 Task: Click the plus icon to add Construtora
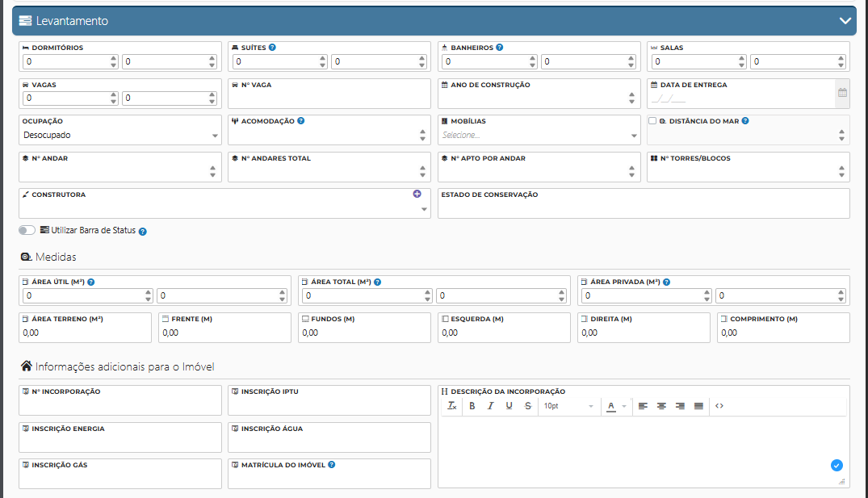(x=417, y=195)
